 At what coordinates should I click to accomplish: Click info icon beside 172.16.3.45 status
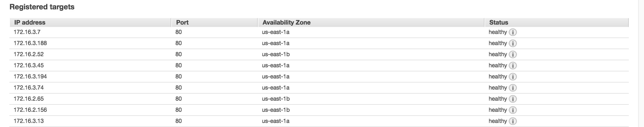(513, 66)
